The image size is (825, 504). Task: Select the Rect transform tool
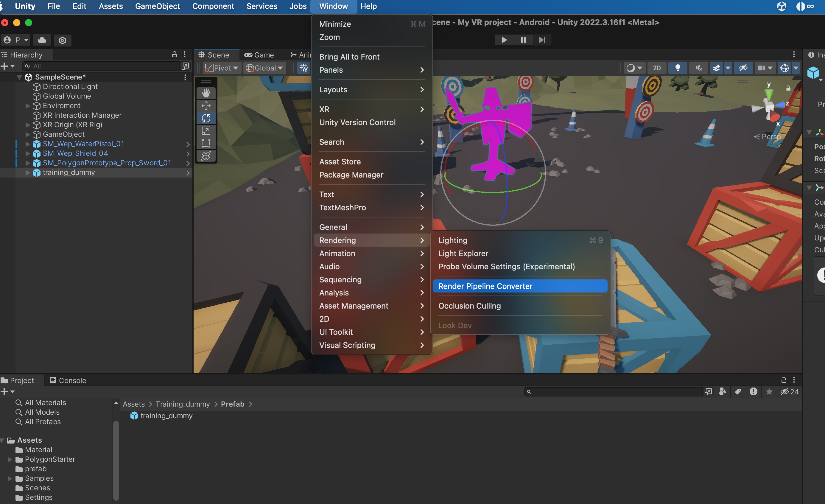tap(206, 143)
